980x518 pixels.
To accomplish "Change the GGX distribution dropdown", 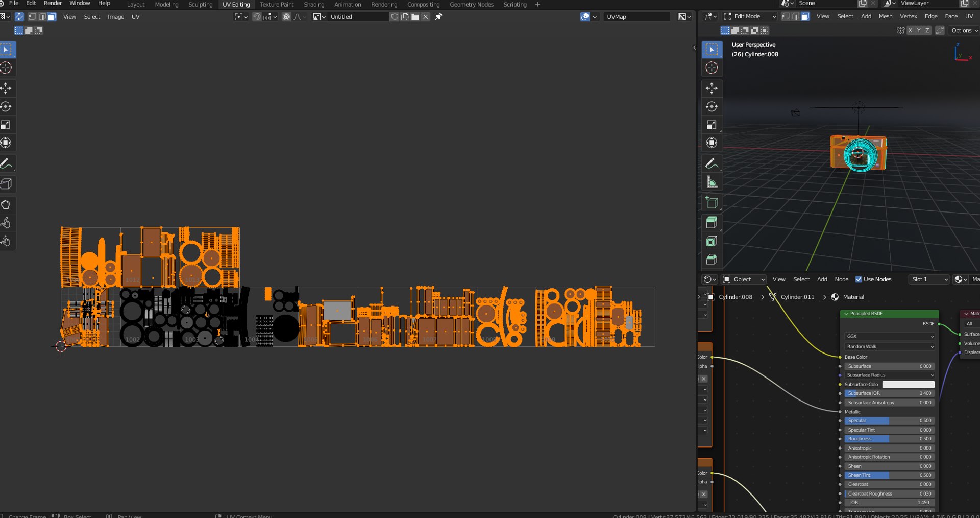I will tap(890, 336).
